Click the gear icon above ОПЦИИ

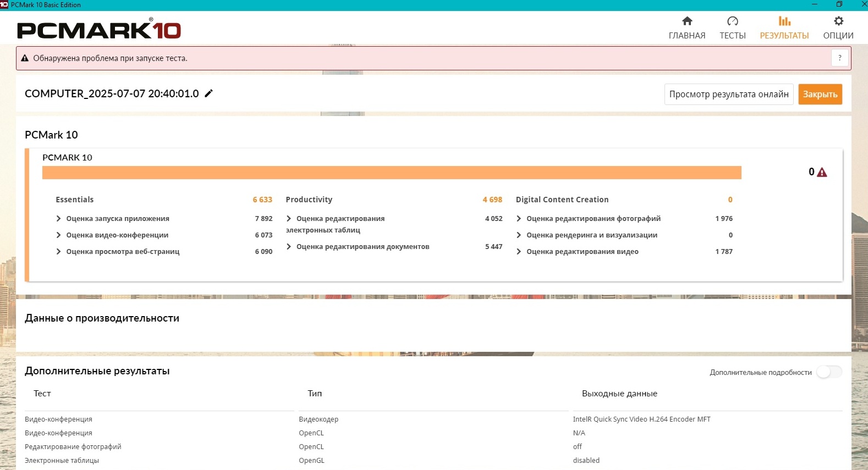click(x=838, y=21)
